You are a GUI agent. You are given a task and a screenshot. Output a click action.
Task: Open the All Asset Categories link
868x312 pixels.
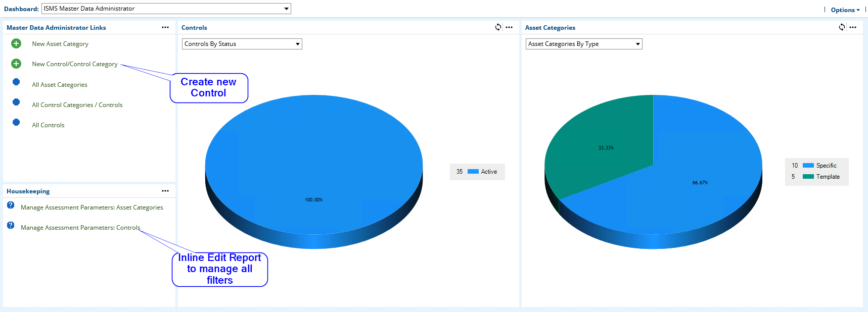tap(60, 85)
